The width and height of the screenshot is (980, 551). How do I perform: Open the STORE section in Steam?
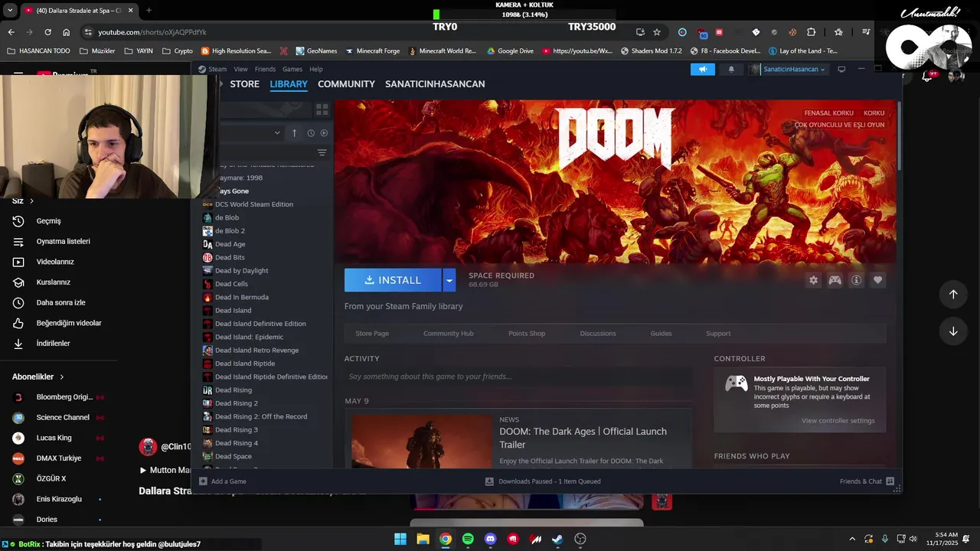pyautogui.click(x=245, y=84)
